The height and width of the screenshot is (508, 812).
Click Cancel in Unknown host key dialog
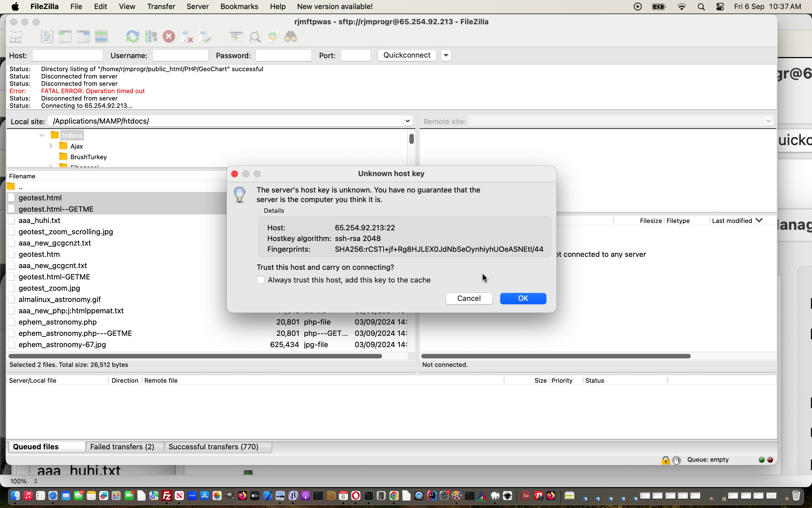[469, 298]
